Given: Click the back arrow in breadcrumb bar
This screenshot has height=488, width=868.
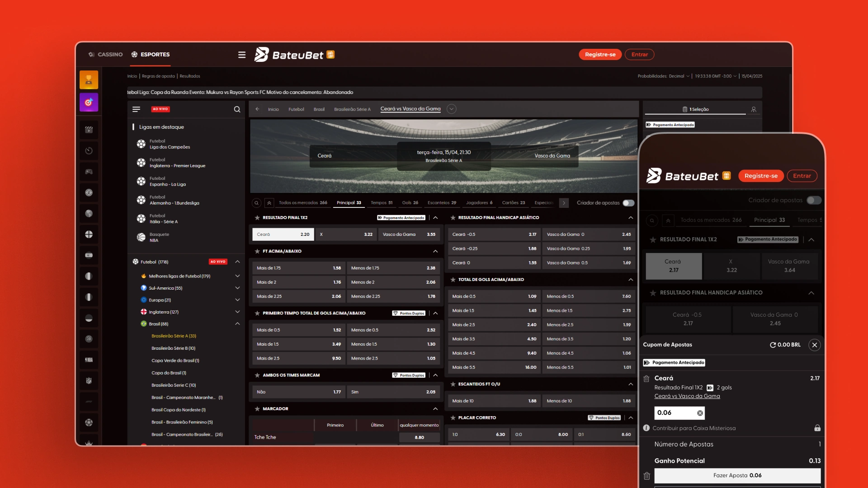Looking at the screenshot, I should tap(257, 109).
